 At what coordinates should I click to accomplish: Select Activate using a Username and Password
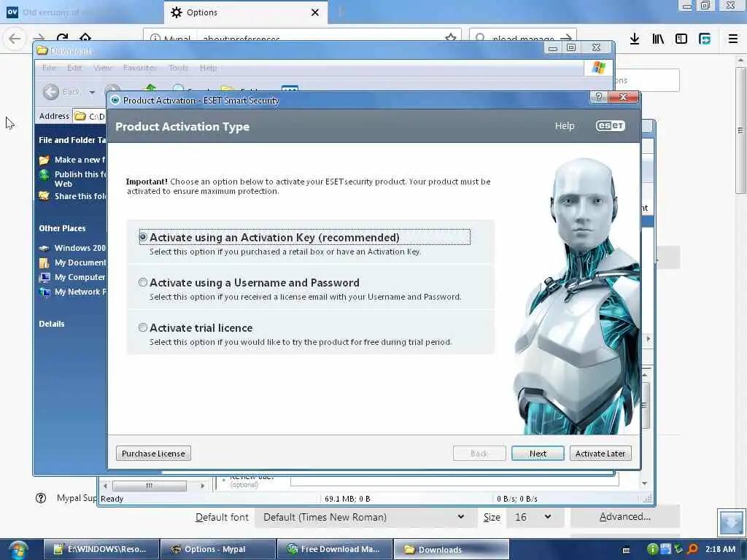click(143, 282)
